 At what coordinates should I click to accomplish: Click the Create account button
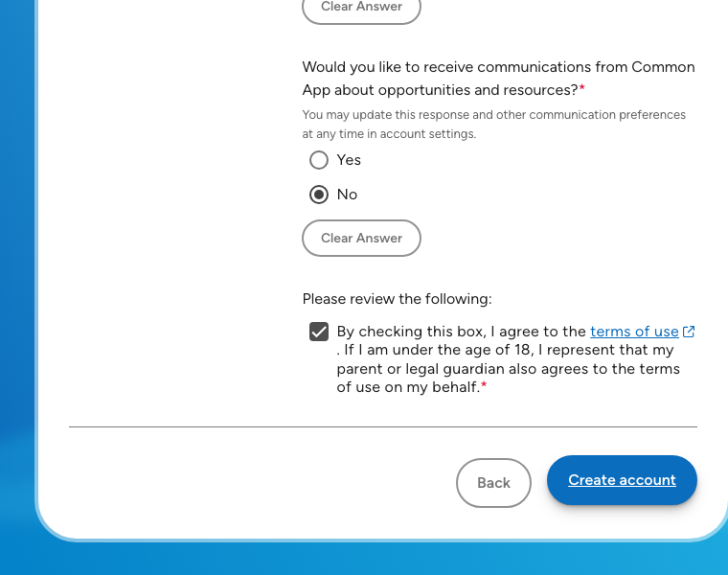pyautogui.click(x=622, y=480)
